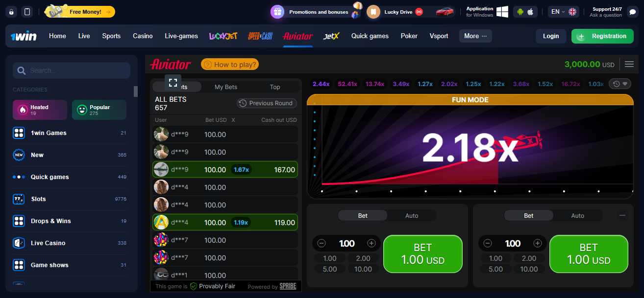Click the Spribe logo

(288, 286)
